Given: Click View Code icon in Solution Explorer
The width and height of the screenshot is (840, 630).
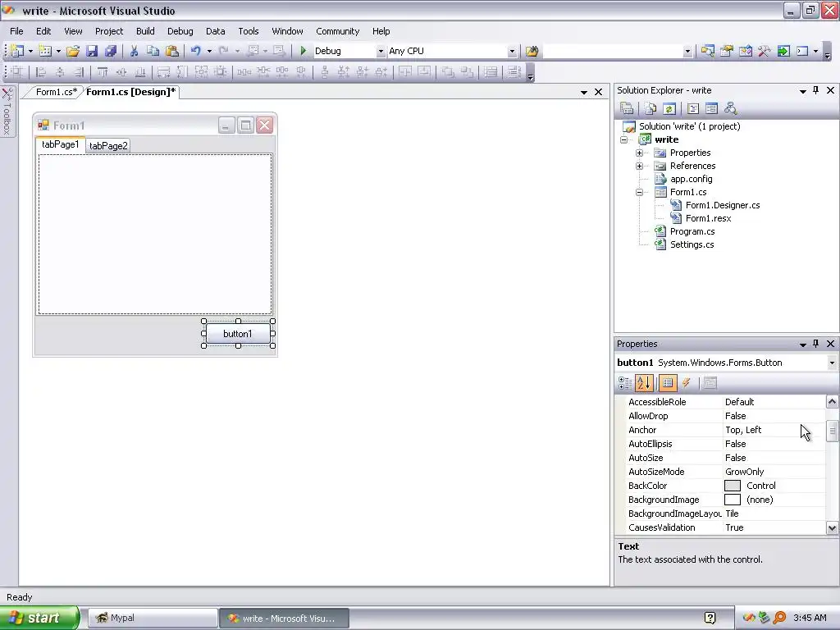Looking at the screenshot, I should pos(692,109).
